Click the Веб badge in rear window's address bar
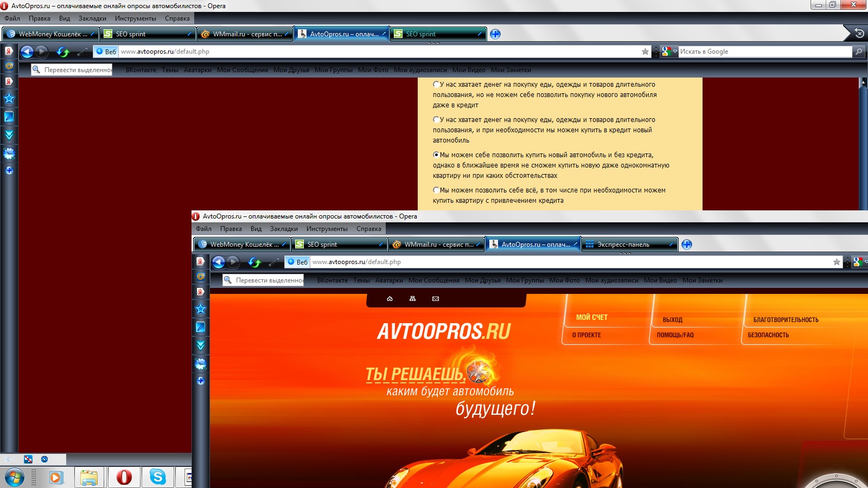Image resolution: width=868 pixels, height=488 pixels. 106,52
